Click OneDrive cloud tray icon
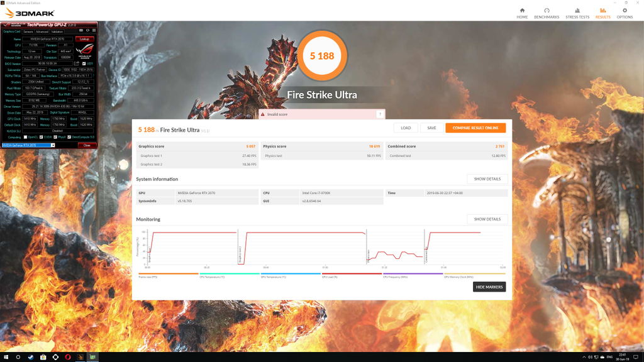 (602, 357)
